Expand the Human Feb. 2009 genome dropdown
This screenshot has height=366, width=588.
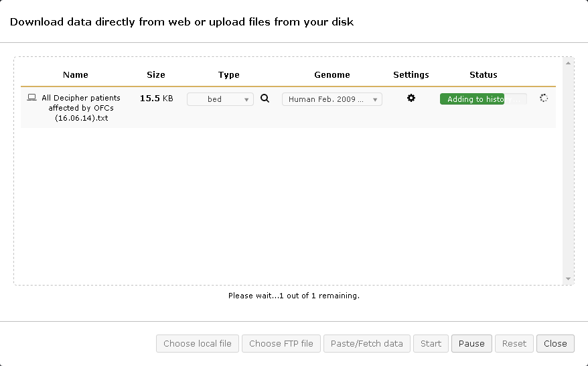pos(332,99)
